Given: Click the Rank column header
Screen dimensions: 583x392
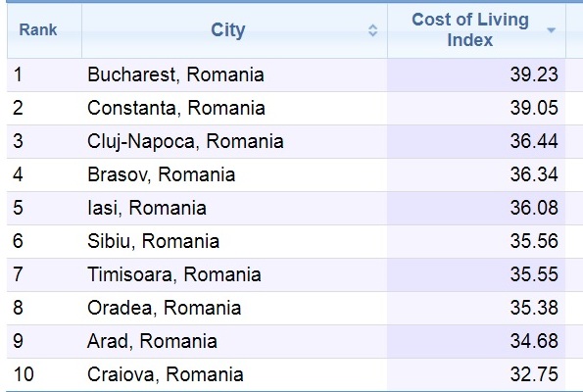Looking at the screenshot, I should click(x=38, y=29).
